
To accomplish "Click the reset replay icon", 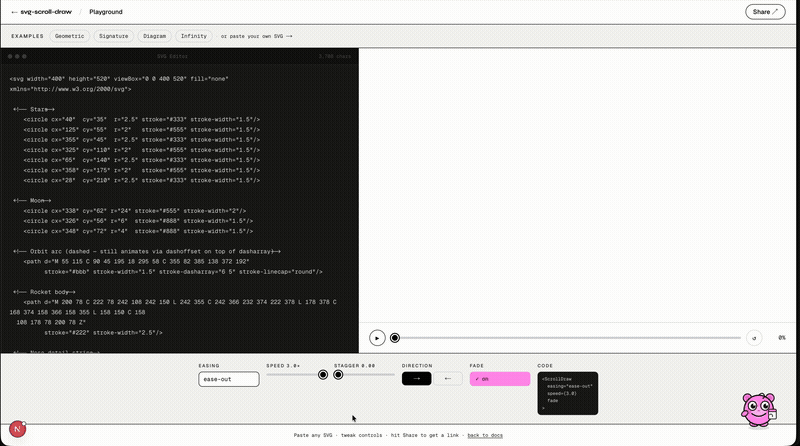I will point(754,338).
